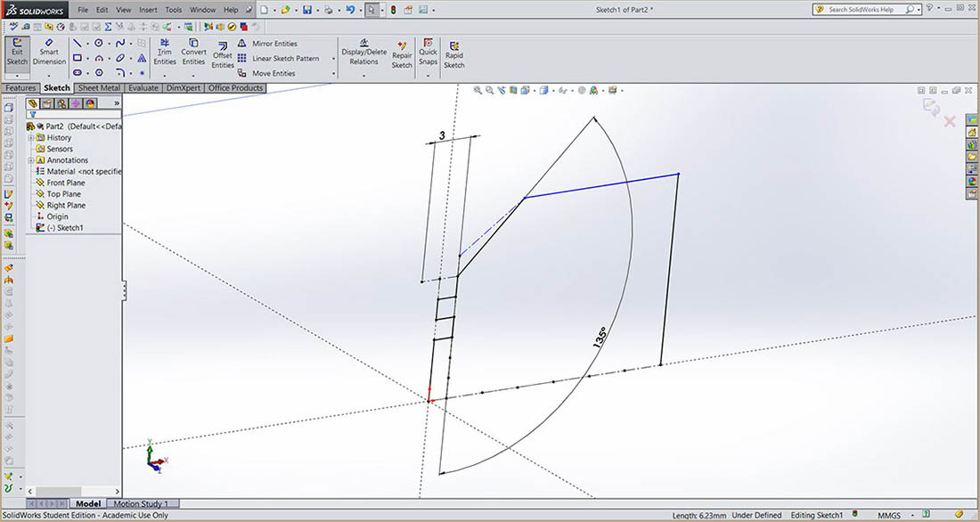Activate the Smart Dimension tool

(49, 53)
